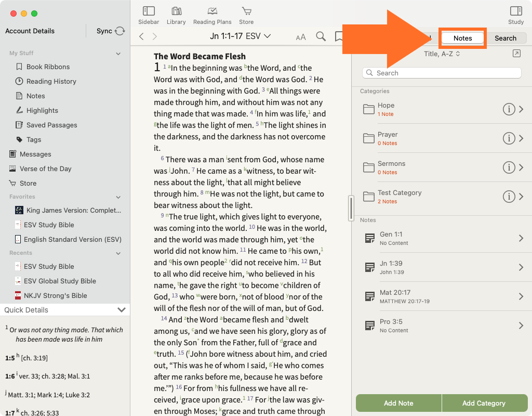Show info for Hope category

(x=508, y=109)
